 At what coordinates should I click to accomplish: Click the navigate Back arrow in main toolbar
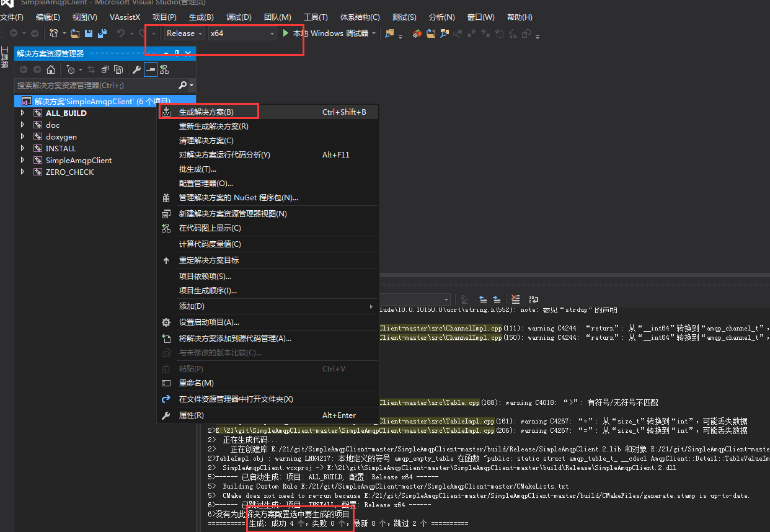pyautogui.click(x=14, y=33)
